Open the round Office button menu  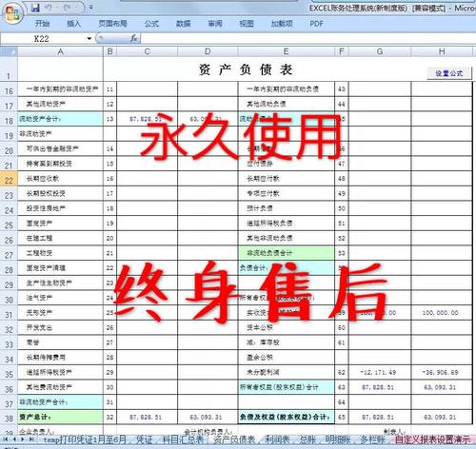[13, 12]
